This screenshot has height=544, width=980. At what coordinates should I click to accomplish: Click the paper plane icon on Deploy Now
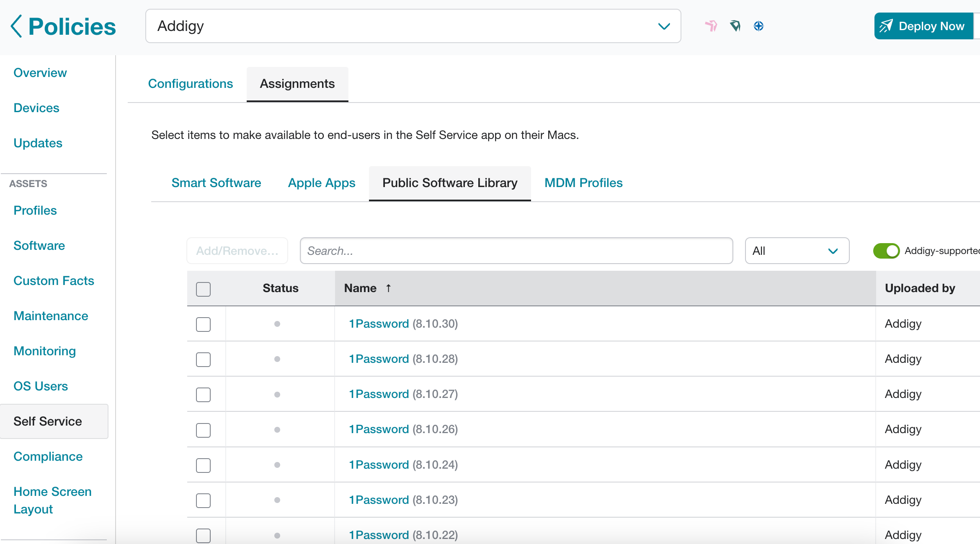click(x=886, y=26)
